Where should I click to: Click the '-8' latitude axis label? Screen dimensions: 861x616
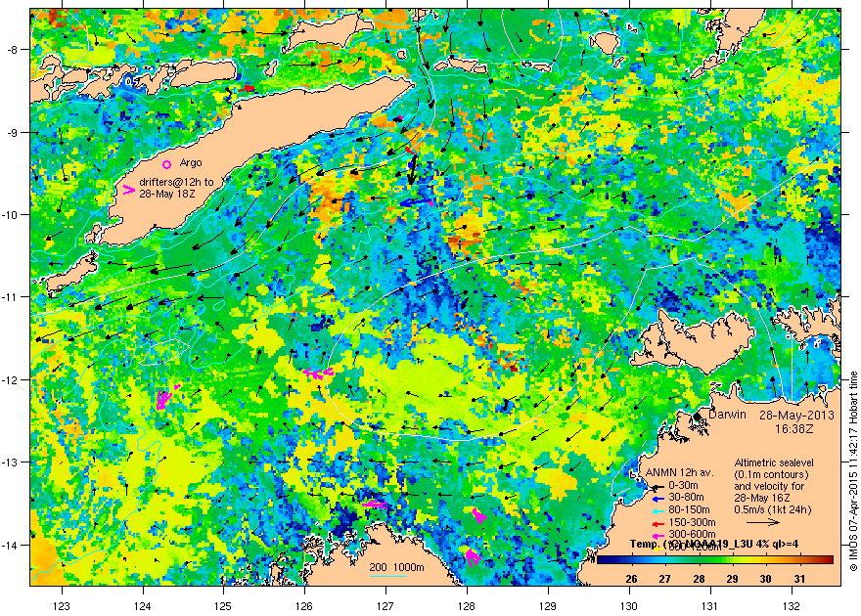[x=12, y=50]
